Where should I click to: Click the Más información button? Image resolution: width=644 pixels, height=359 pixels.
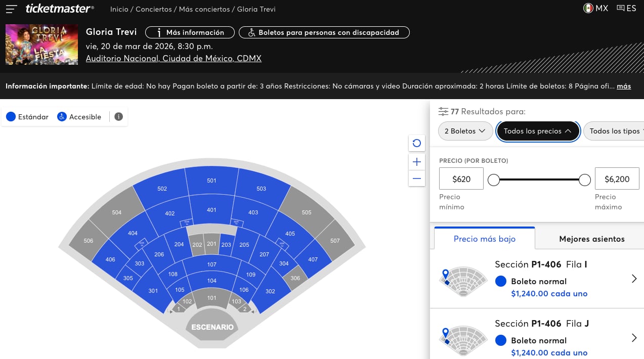tap(189, 32)
